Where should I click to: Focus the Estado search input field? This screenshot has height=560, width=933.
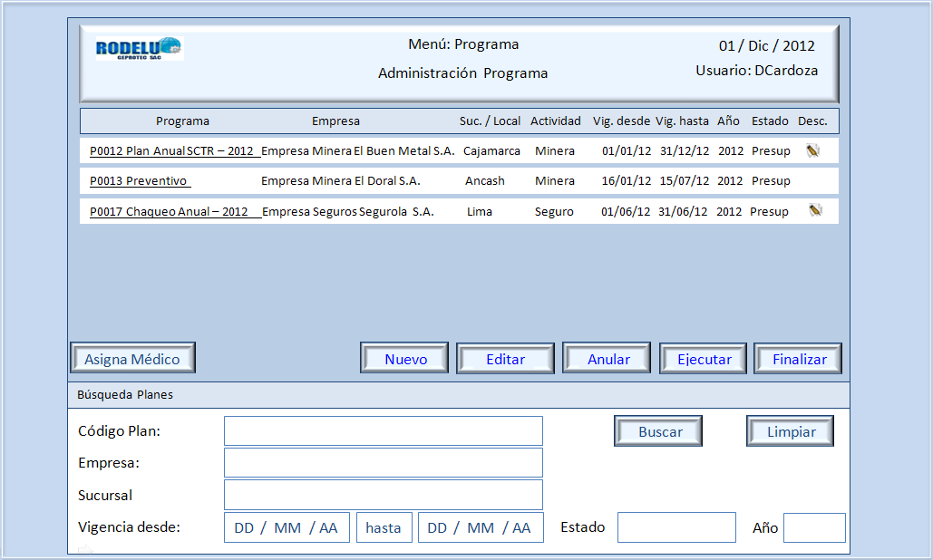pos(676,527)
